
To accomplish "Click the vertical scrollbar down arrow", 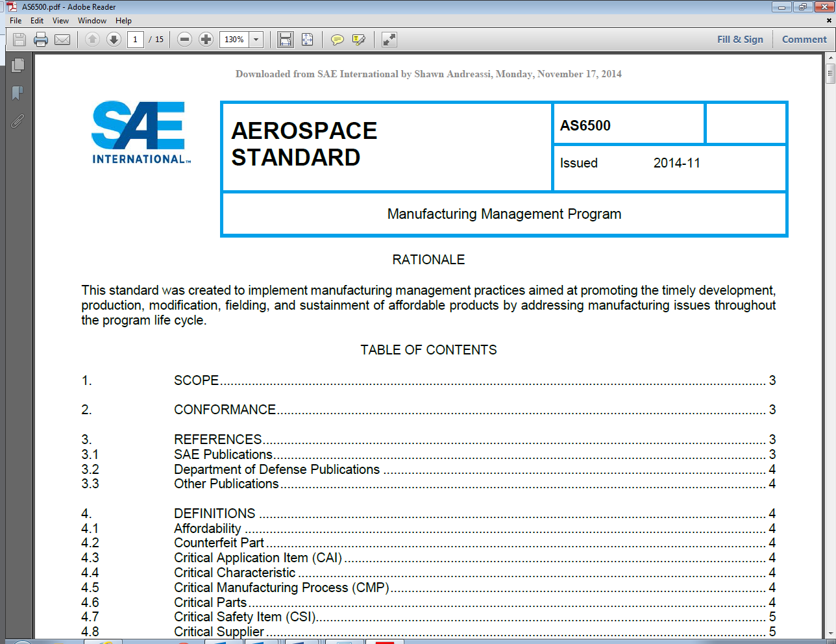I will 830,632.
